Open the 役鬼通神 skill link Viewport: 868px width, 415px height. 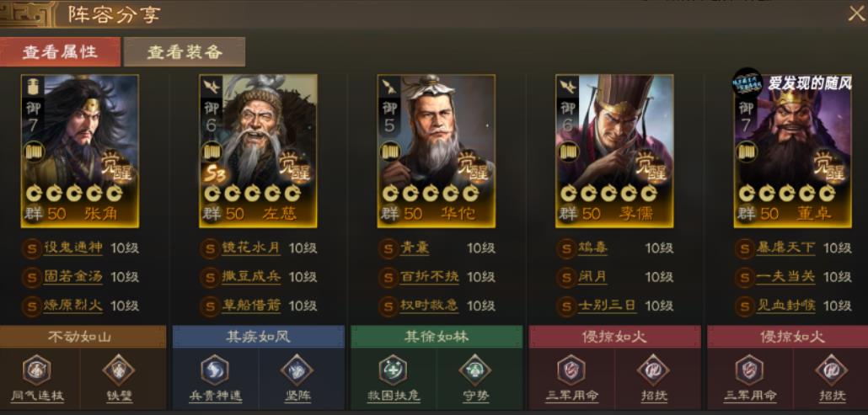coord(73,248)
